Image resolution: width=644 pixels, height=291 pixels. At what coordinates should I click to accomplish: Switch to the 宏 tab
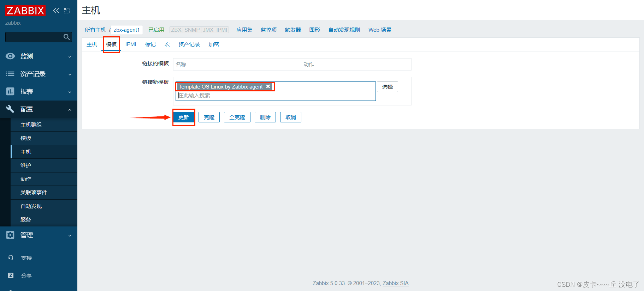click(x=167, y=44)
